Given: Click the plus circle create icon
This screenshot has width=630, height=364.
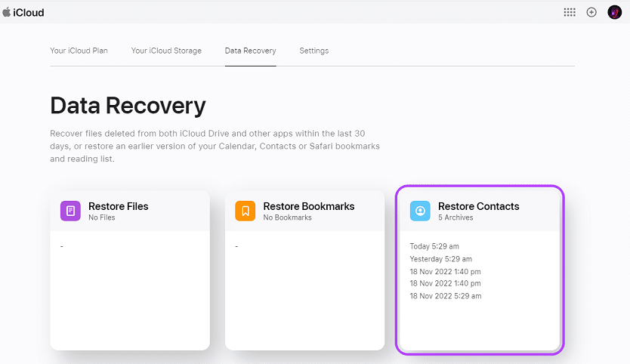Looking at the screenshot, I should (591, 12).
